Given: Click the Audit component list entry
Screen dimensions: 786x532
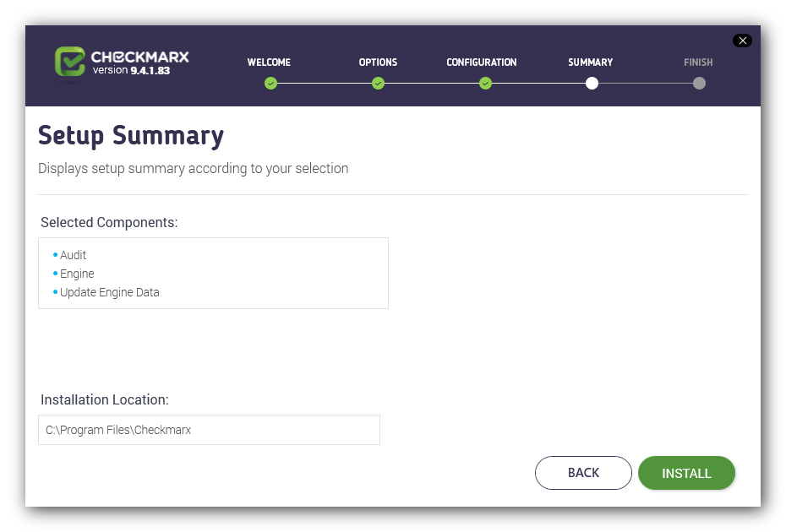Looking at the screenshot, I should point(74,255).
